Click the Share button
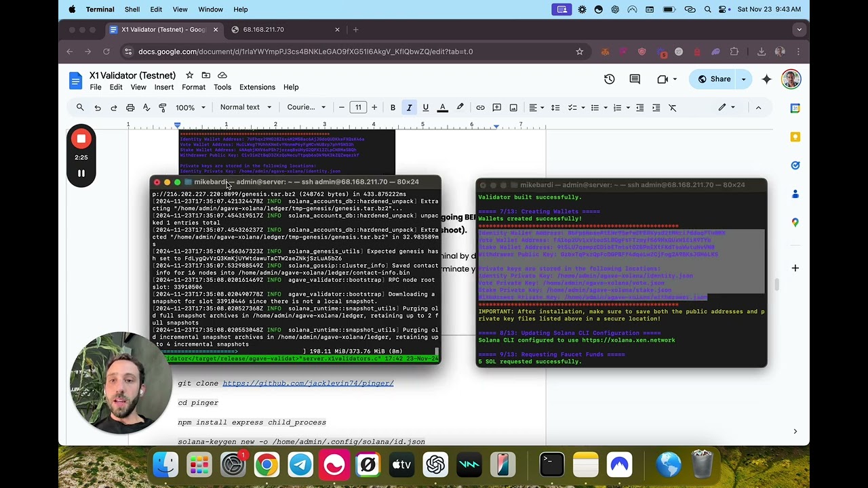 [x=714, y=79]
